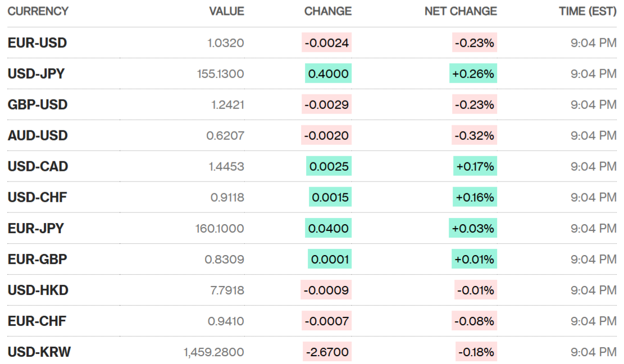
Task: Click the CHANGE column header
Action: click(x=328, y=11)
